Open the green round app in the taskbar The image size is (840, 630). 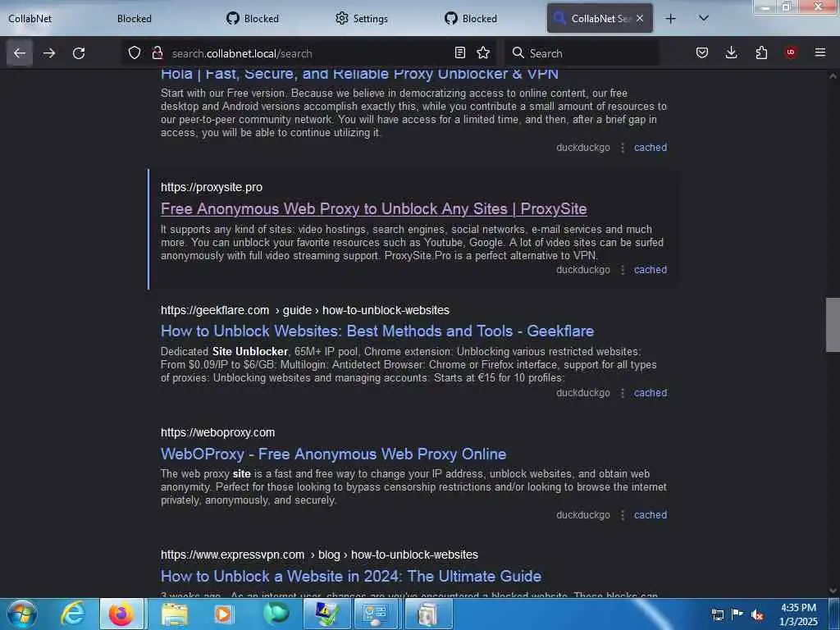pyautogui.click(x=276, y=614)
